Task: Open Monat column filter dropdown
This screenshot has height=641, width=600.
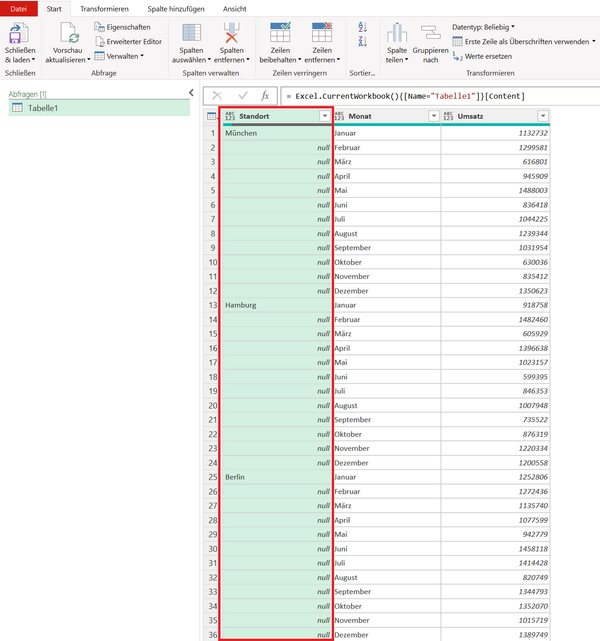Action: [434, 116]
